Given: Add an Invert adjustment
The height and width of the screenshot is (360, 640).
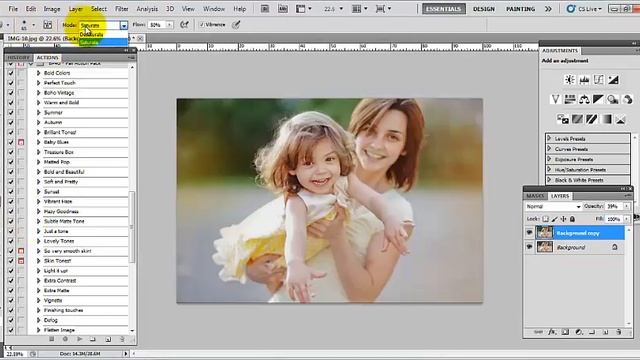Looking at the screenshot, I should pos(563,119).
